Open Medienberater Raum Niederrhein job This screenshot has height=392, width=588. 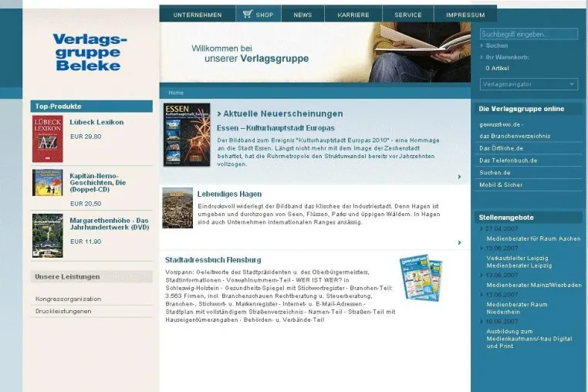517,308
